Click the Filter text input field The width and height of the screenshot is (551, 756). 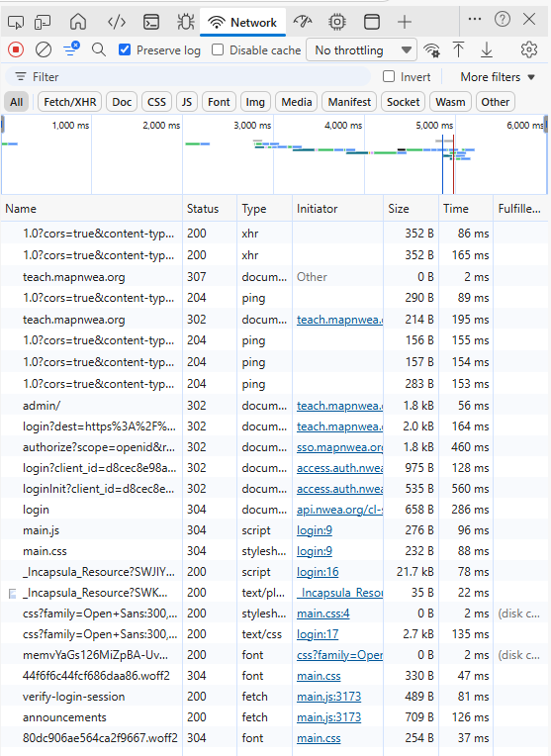[x=188, y=76]
